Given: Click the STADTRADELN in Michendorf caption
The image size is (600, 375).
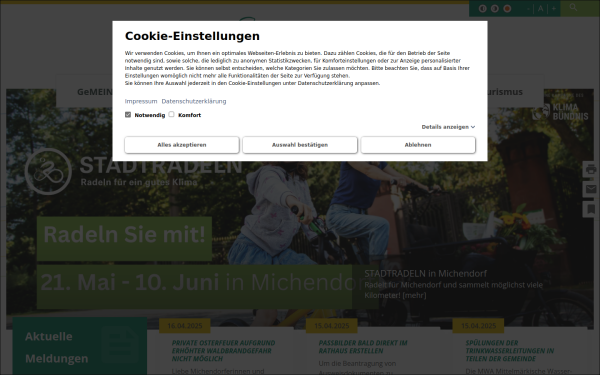Looking at the screenshot, I should 426,274.
